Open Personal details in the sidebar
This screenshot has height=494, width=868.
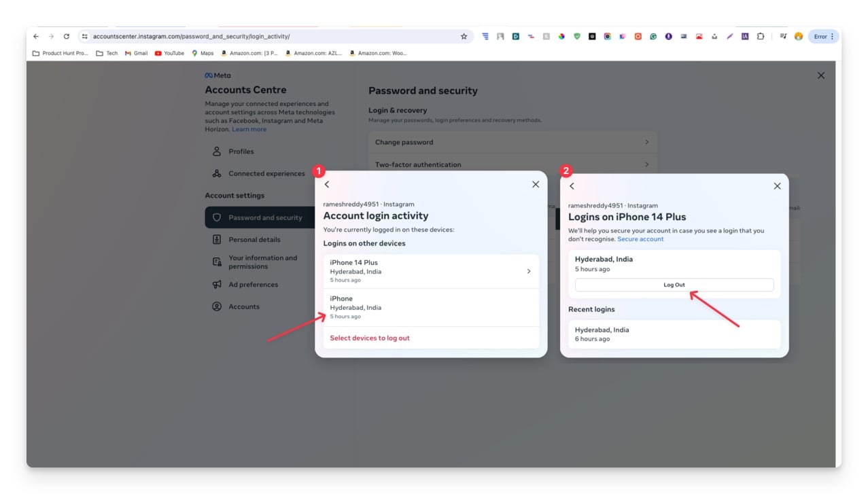254,240
